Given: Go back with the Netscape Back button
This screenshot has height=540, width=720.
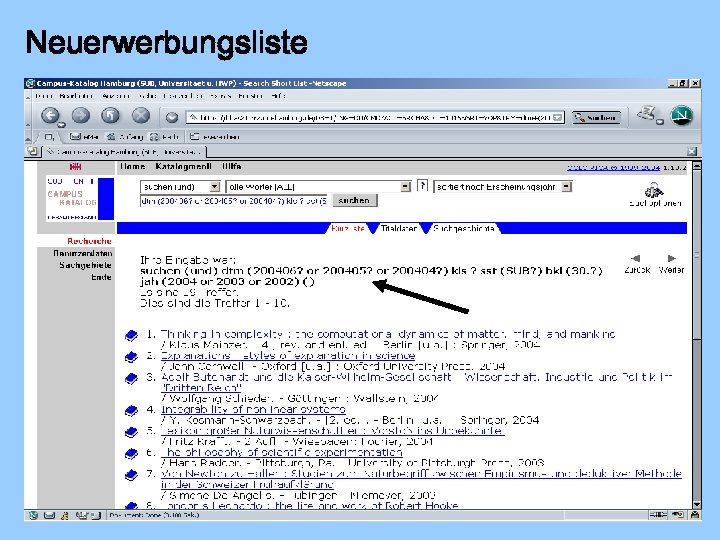Looking at the screenshot, I should pos(50,116).
